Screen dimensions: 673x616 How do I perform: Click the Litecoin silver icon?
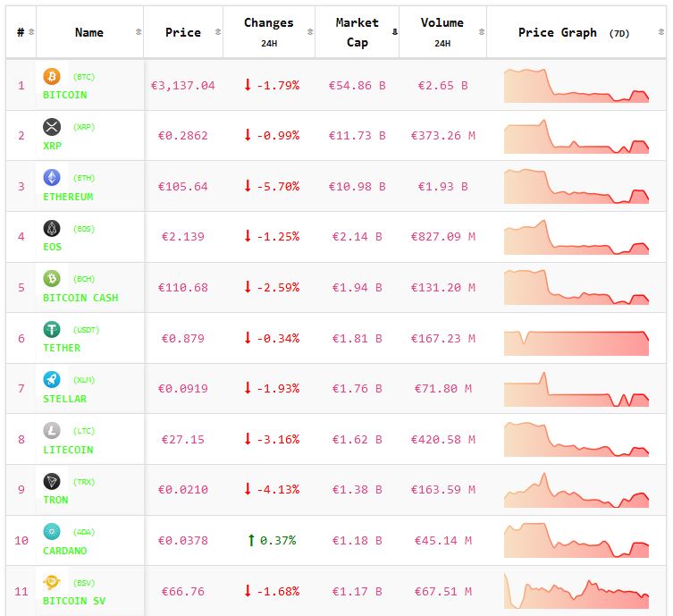pos(52,431)
